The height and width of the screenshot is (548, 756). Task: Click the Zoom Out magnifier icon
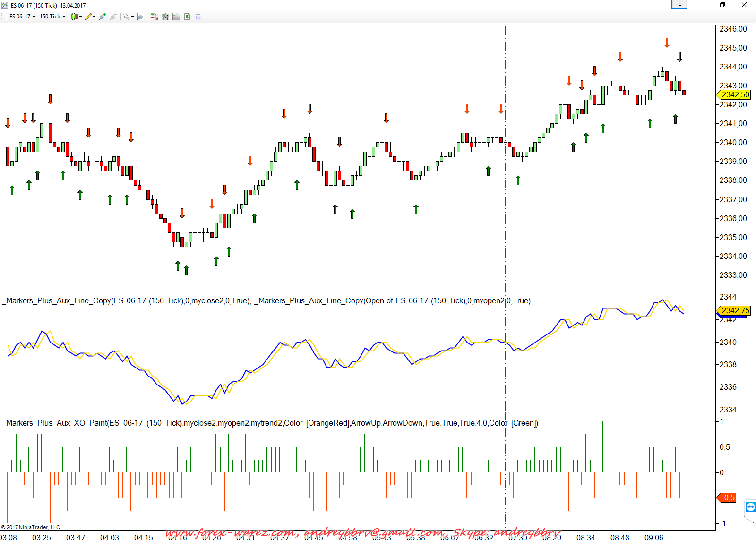(113, 17)
